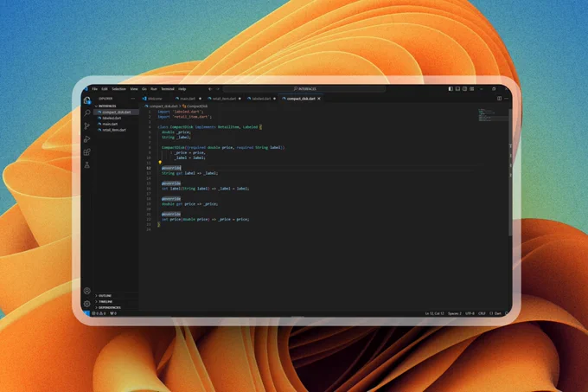Click the INTERFACES command center search box
Image resolution: width=588 pixels, height=392 pixels.
click(x=304, y=89)
